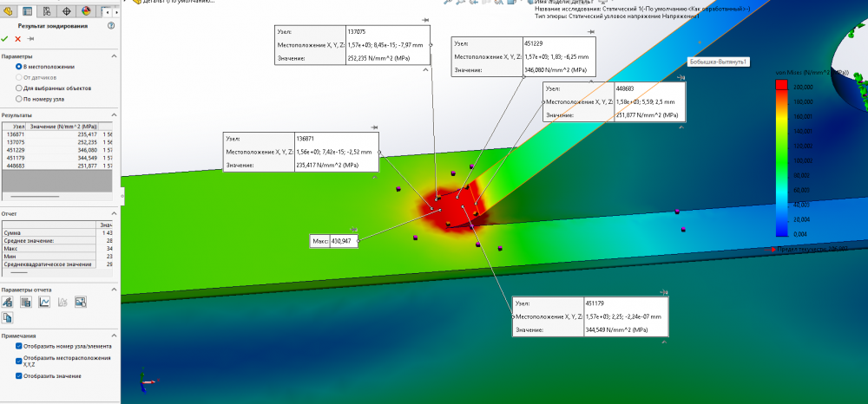Confirm probe result with green checkmark
Image resolution: width=868 pixels, height=404 pixels.
pos(5,39)
